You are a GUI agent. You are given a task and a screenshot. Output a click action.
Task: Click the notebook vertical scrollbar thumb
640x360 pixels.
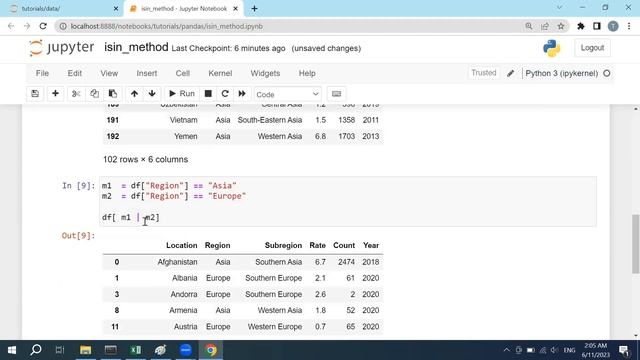[636, 243]
